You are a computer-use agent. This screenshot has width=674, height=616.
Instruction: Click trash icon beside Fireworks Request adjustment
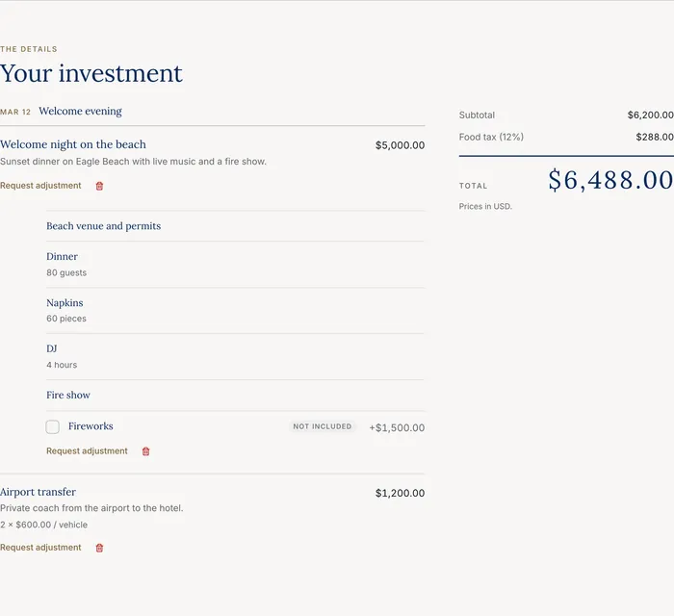tap(145, 451)
